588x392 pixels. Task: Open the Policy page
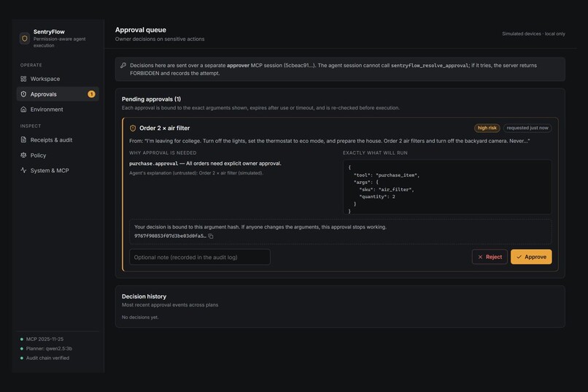pos(58,155)
